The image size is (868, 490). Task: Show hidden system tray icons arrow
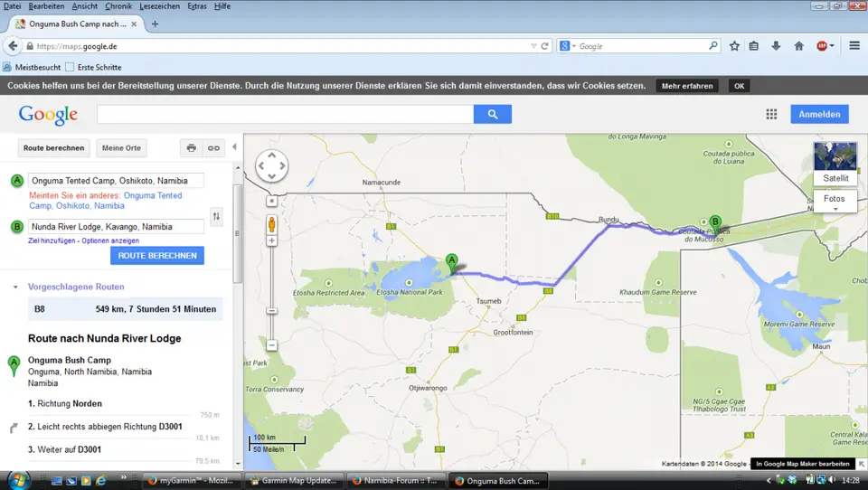tap(769, 481)
